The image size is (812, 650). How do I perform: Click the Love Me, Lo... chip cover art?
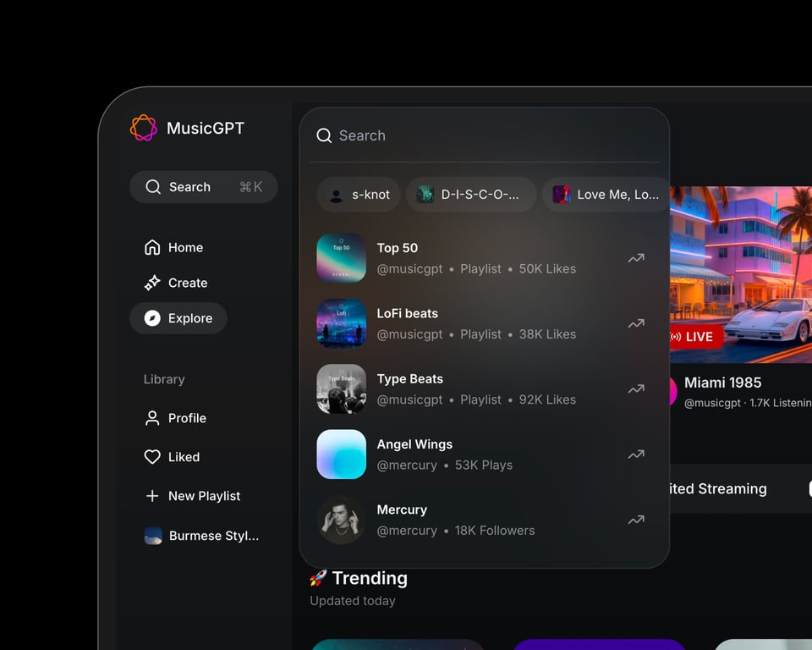pyautogui.click(x=562, y=195)
